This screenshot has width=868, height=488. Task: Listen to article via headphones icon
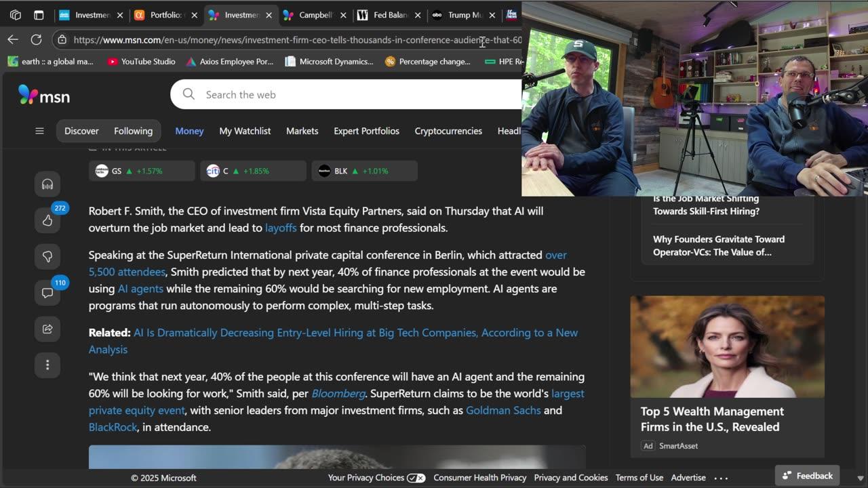click(x=47, y=184)
